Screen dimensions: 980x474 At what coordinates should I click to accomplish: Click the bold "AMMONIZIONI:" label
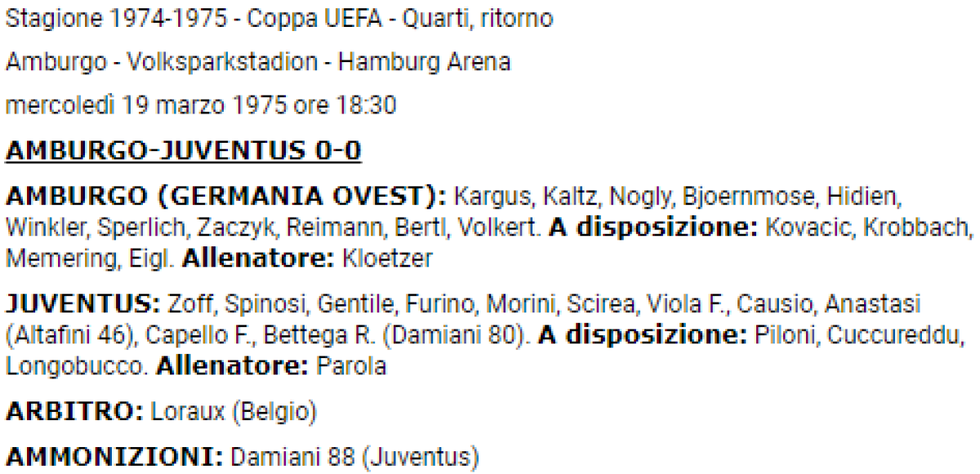coord(114,456)
